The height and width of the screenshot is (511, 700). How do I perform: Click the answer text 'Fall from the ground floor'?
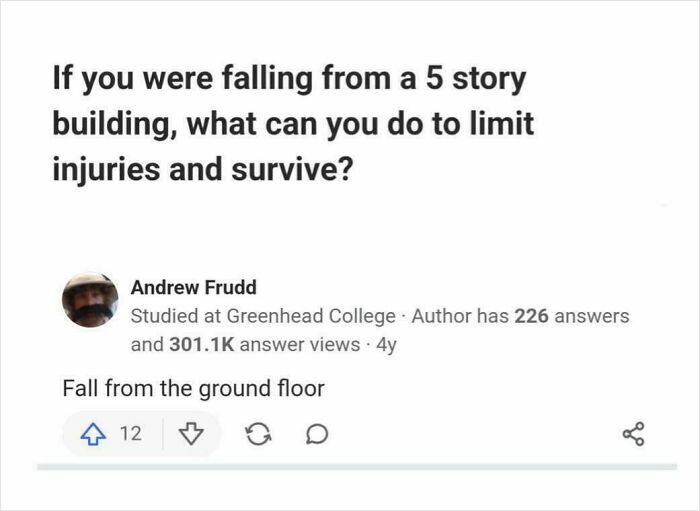(193, 388)
